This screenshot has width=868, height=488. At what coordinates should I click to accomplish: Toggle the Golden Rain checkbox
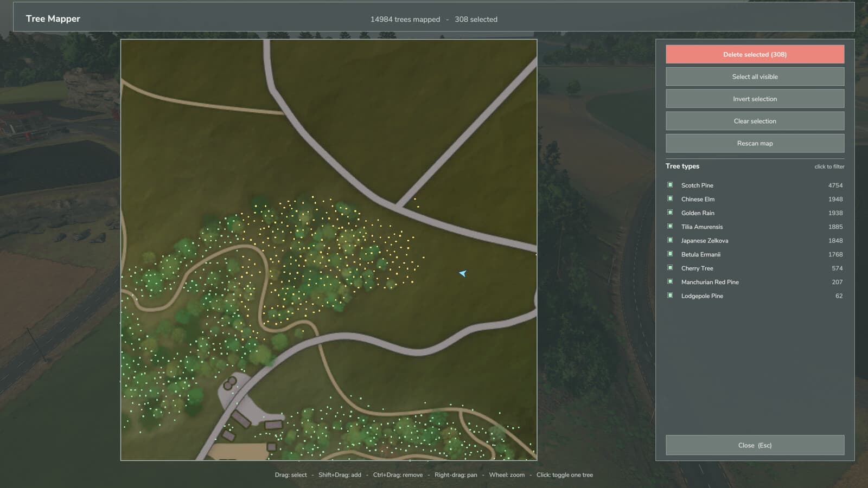coord(670,213)
